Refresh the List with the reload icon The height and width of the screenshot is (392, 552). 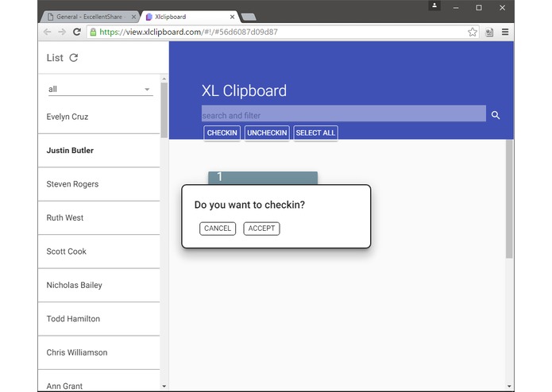[x=74, y=58]
